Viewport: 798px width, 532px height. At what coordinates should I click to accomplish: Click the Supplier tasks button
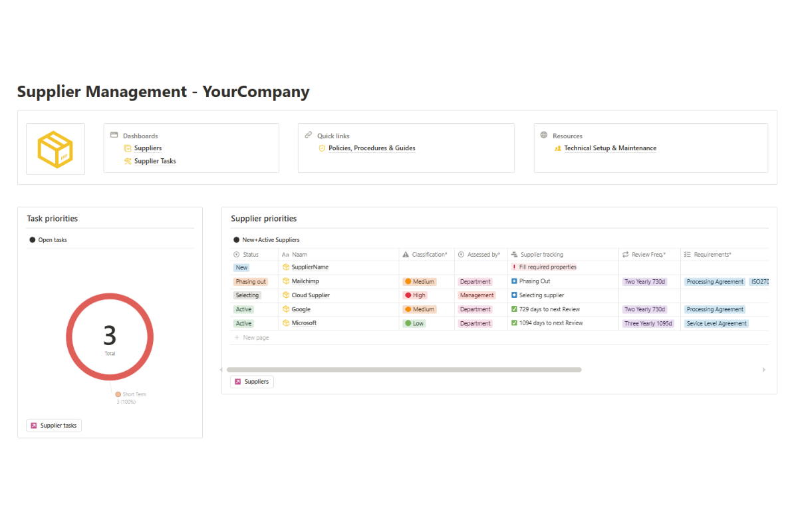tap(54, 426)
